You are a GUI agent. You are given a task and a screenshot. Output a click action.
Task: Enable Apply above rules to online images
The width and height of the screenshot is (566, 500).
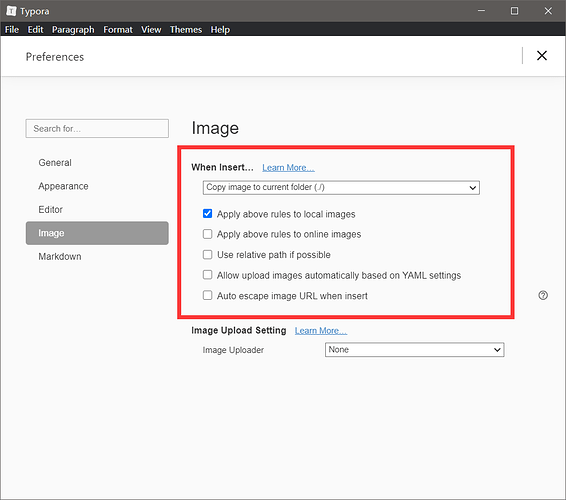click(x=208, y=234)
